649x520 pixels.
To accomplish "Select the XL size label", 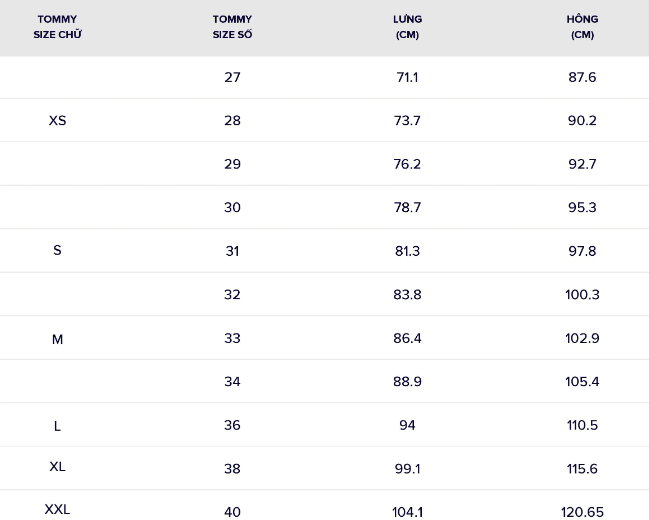I will [57, 467].
